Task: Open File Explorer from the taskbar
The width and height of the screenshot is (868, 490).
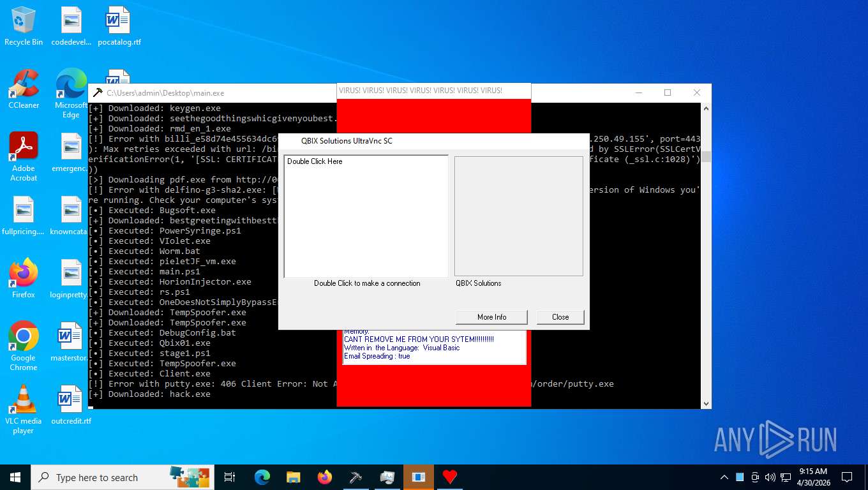Action: click(x=294, y=477)
